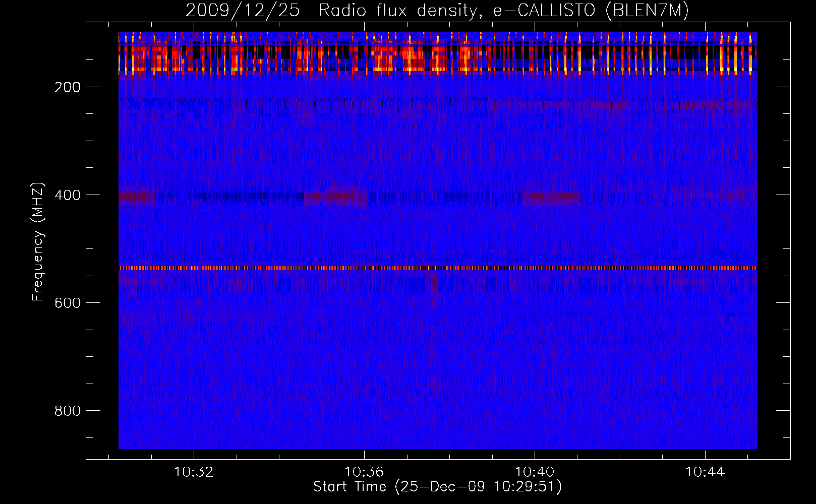Click the "Frequency (MHZ)" axis label
The image size is (816, 504).
coord(38,242)
